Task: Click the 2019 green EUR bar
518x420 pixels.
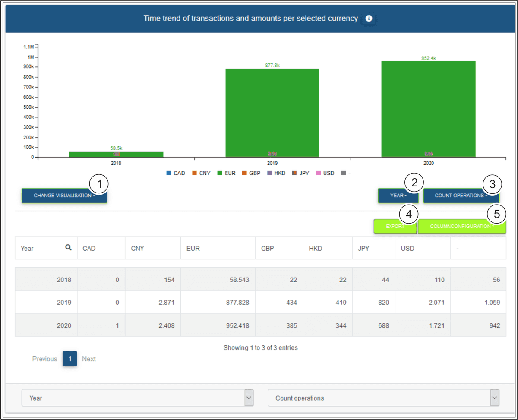Action: [x=272, y=112]
